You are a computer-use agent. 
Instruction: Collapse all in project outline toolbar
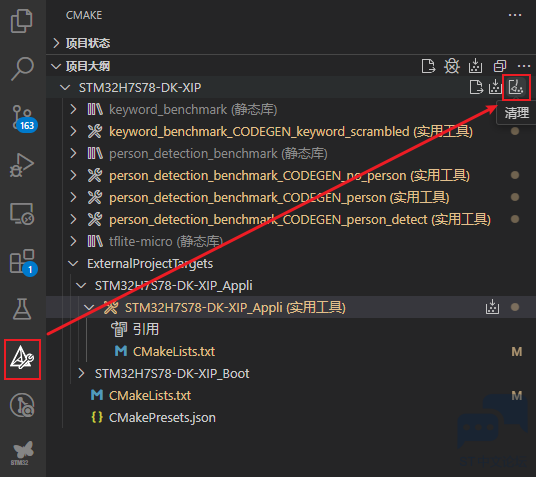(x=500, y=66)
